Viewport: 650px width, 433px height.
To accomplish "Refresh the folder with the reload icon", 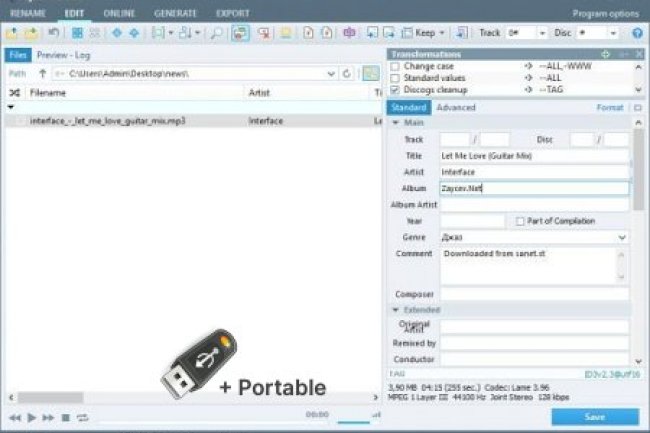I will (347, 74).
